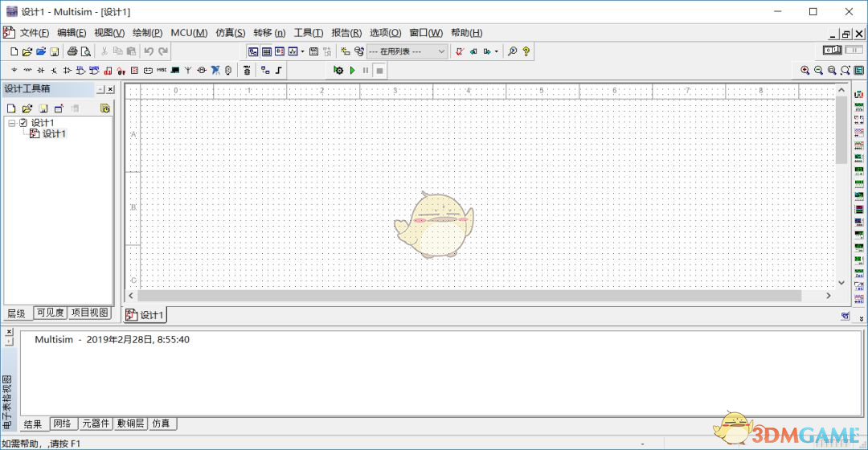This screenshot has height=450, width=868.
Task: Place a Transistor component
Action: point(54,70)
